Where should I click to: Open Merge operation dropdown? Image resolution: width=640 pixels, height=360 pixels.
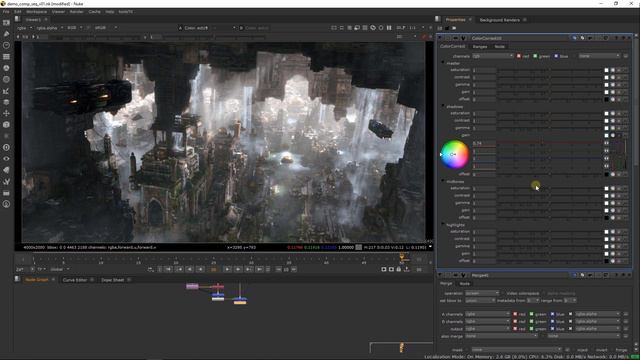pyautogui.click(x=482, y=293)
